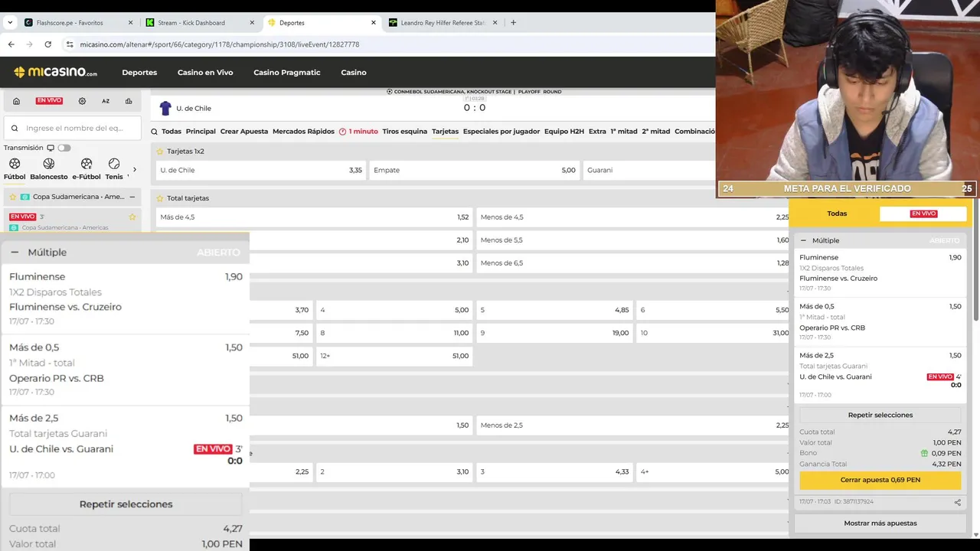Open the sportsbook home icon
This screenshot has width=980, height=551.
click(x=16, y=101)
